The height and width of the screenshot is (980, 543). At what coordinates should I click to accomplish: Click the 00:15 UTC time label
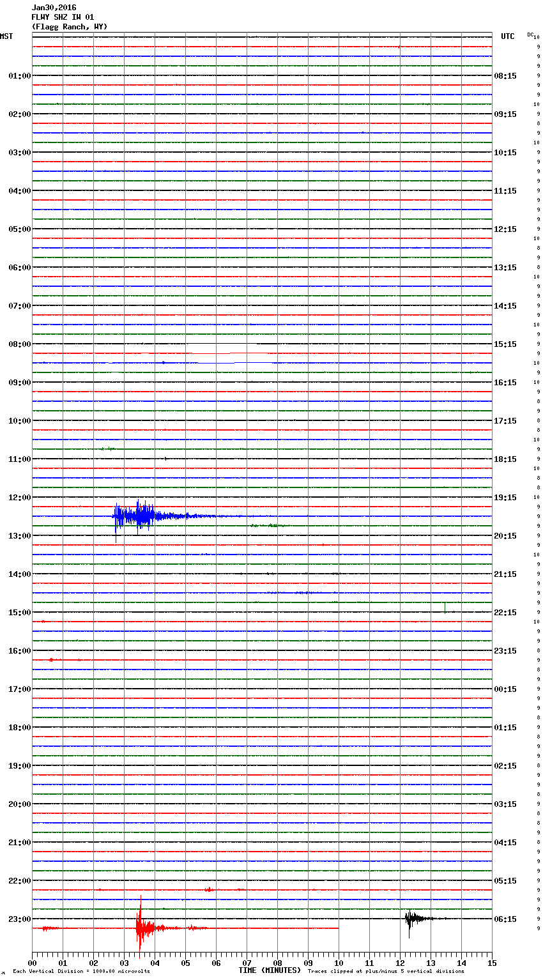click(x=505, y=689)
